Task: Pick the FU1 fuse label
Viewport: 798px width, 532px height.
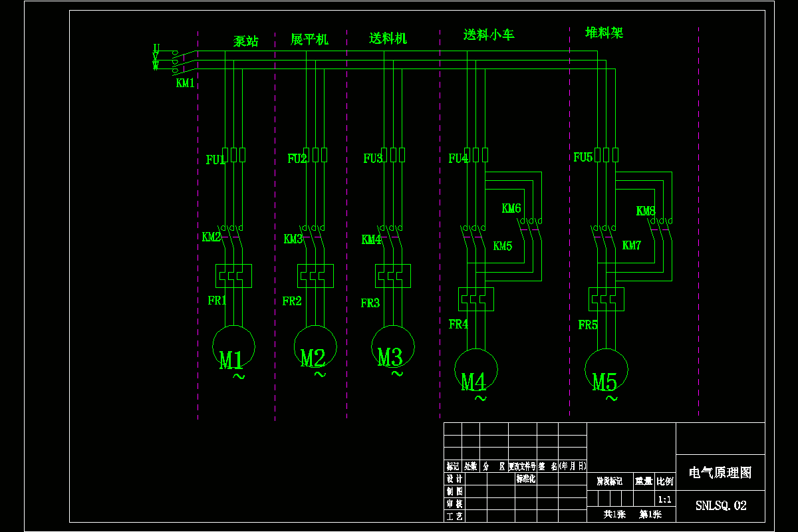Action: [215, 160]
